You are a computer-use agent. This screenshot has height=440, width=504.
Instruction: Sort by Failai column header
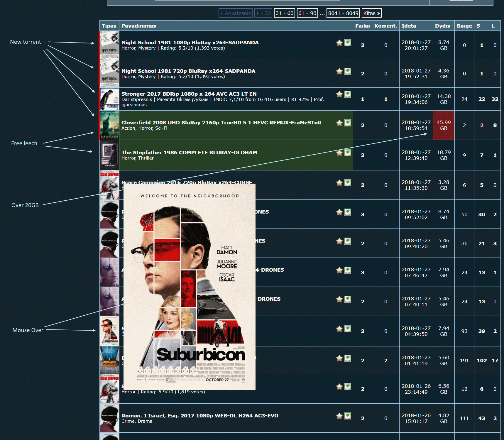(x=363, y=26)
